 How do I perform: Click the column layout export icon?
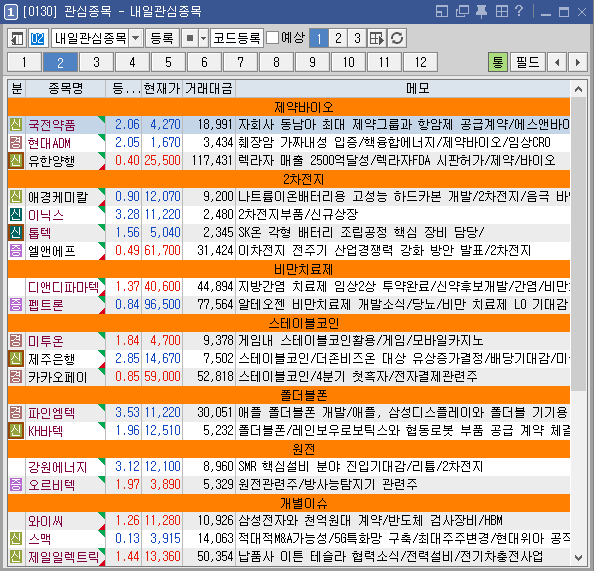pyautogui.click(x=377, y=38)
